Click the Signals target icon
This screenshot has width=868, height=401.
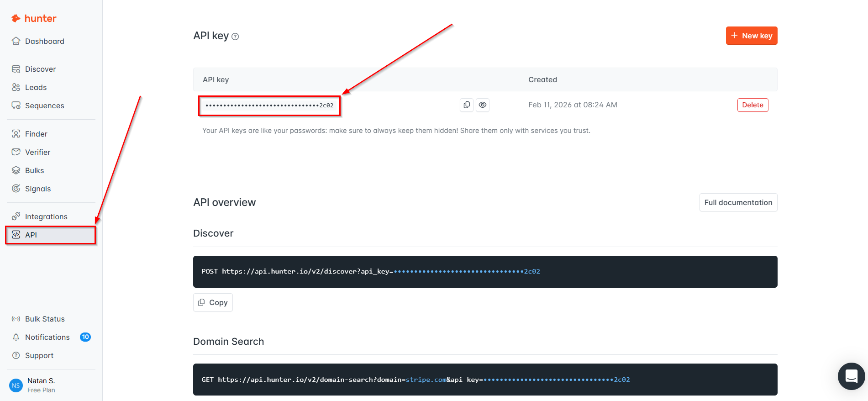(x=16, y=189)
